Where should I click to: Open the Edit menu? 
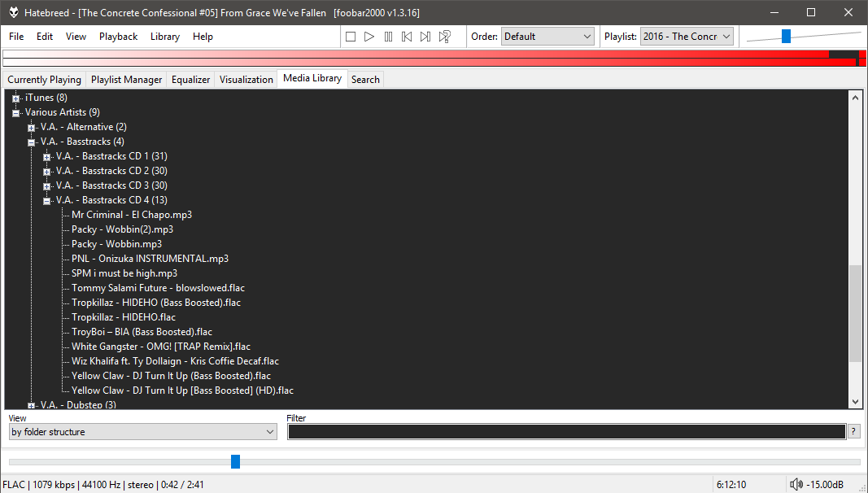(x=45, y=37)
